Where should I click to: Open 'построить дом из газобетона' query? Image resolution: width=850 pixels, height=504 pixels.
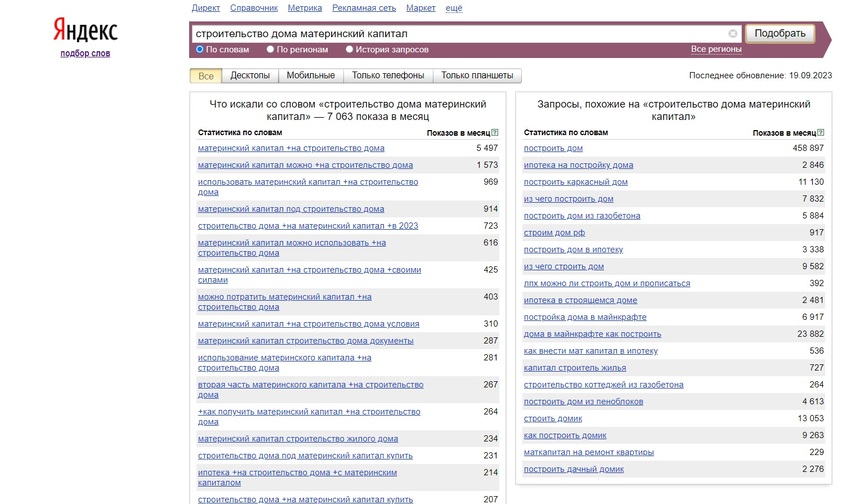click(582, 215)
